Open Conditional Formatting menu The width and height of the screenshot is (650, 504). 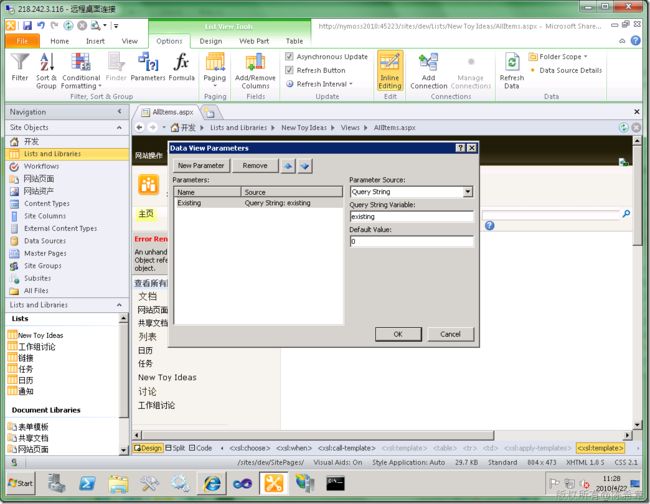[81, 70]
